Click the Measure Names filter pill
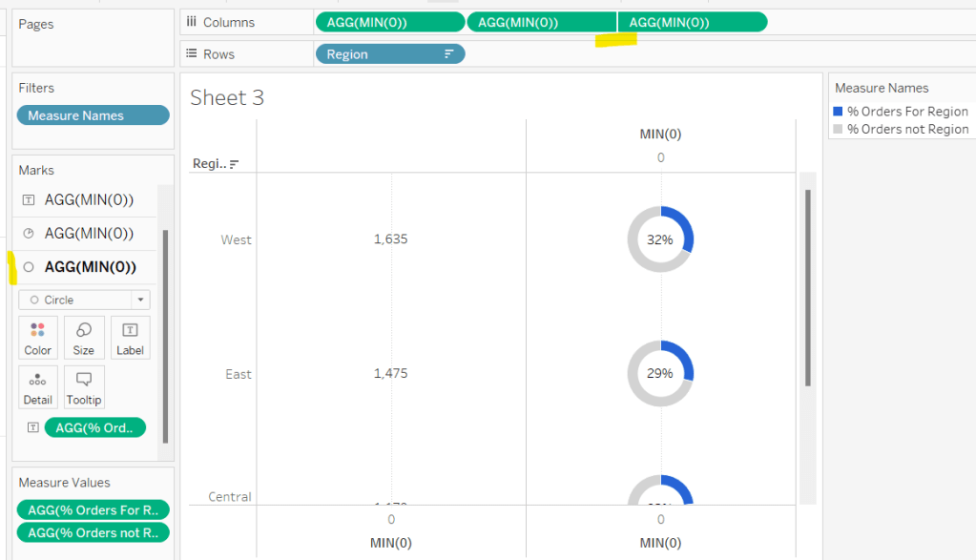Image resolution: width=976 pixels, height=560 pixels. coord(93,115)
